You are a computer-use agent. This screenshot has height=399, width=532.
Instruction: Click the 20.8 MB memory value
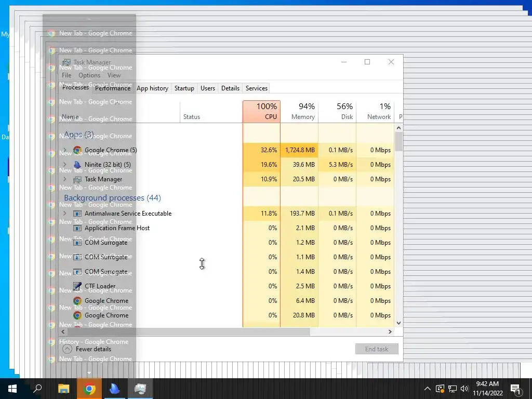[x=303, y=315]
